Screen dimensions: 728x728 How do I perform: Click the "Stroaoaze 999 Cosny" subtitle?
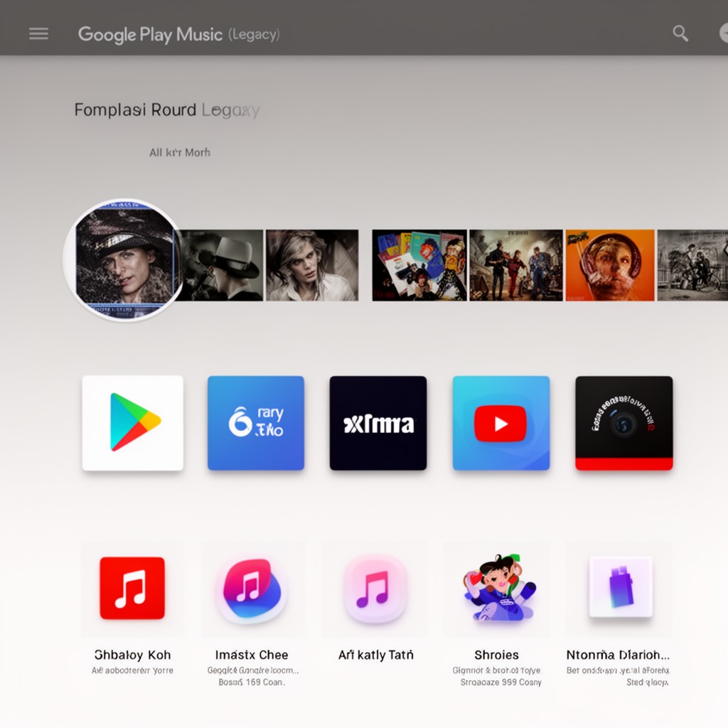point(501,682)
